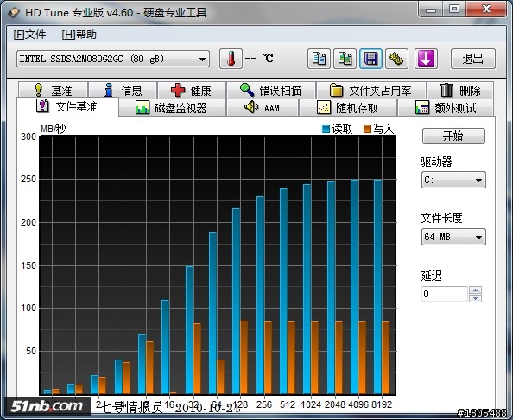This screenshot has height=420, width=513.
Task: Switch to the 文件夹占用率 tab
Action: (x=371, y=90)
